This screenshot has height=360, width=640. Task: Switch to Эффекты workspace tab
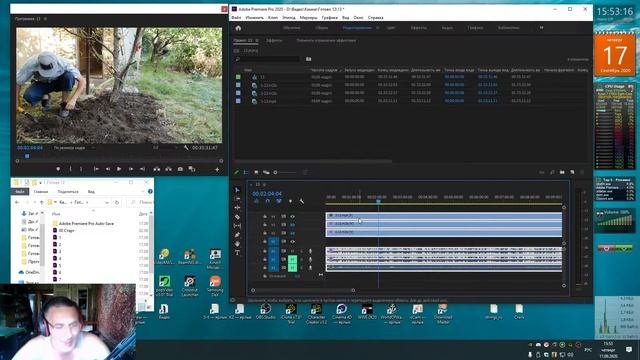pos(419,28)
